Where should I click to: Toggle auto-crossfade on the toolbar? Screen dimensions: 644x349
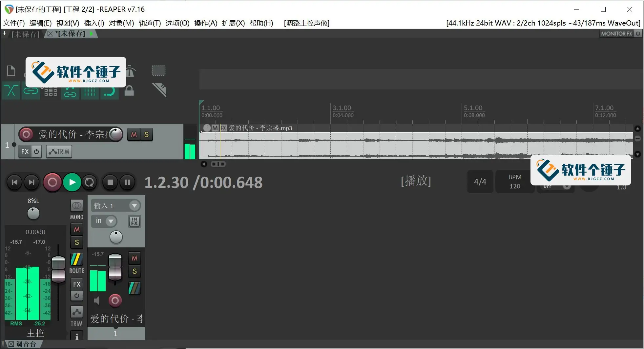[11, 90]
